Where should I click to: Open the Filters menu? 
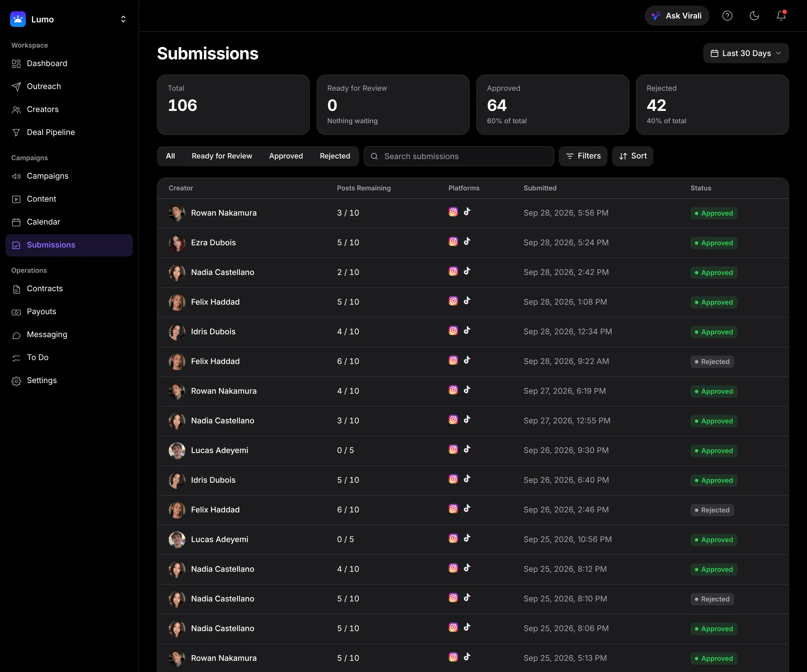pyautogui.click(x=583, y=156)
